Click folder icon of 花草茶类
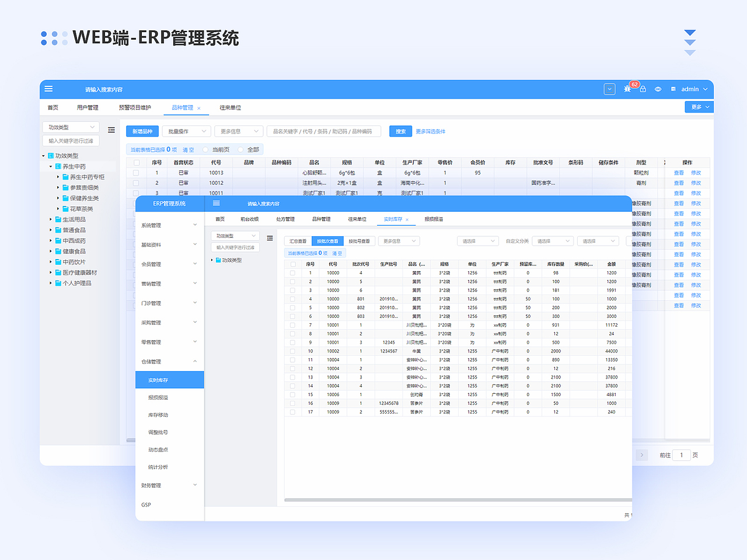The width and height of the screenshot is (747, 560). (x=65, y=209)
